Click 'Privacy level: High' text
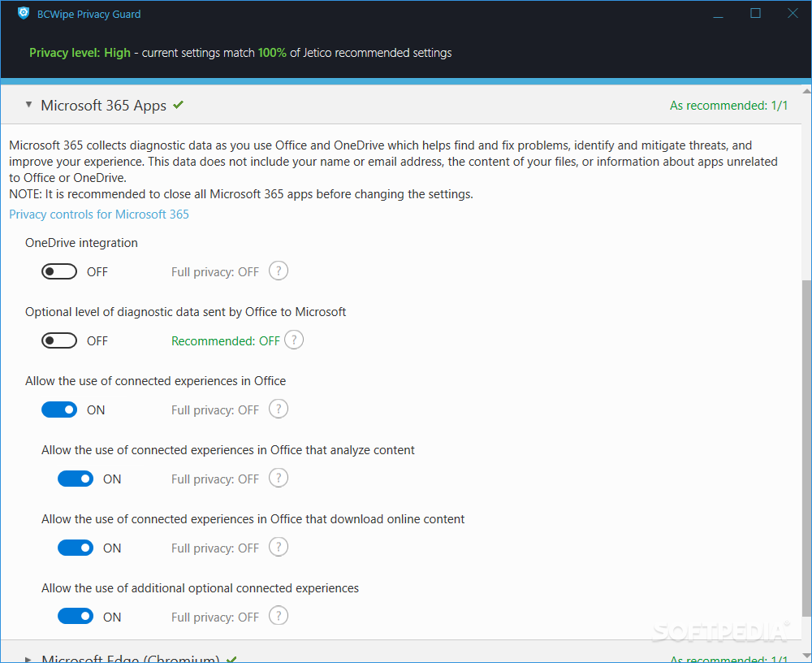The width and height of the screenshot is (812, 663). pyautogui.click(x=80, y=53)
